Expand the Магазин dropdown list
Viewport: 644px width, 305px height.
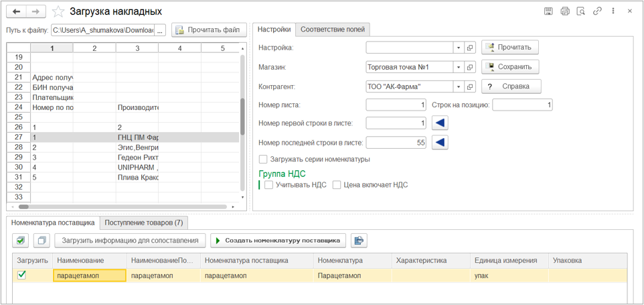click(x=459, y=66)
